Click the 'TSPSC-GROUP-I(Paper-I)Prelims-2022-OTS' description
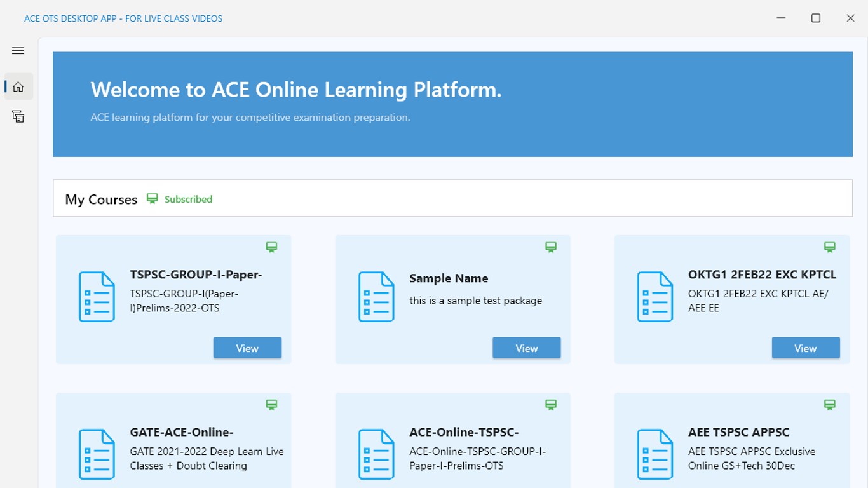Screen dimensions: 868x488 (x=184, y=301)
